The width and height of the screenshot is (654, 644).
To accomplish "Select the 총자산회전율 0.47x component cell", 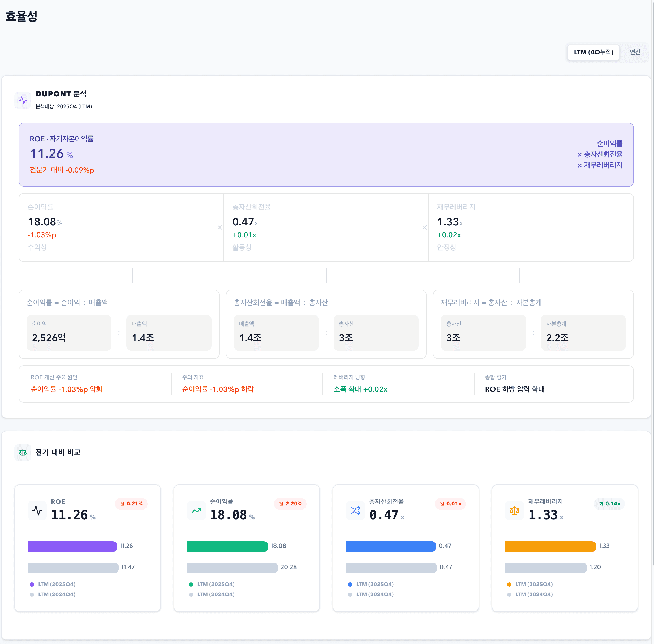I will tap(326, 227).
